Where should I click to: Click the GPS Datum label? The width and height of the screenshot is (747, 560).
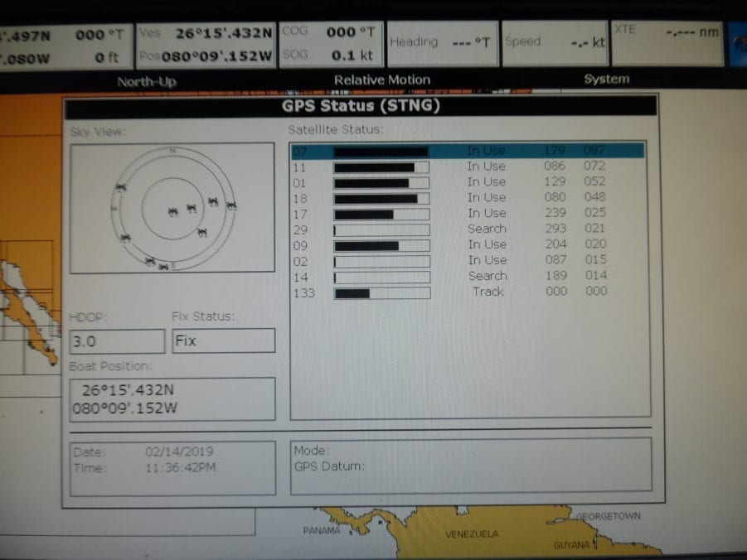329,466
